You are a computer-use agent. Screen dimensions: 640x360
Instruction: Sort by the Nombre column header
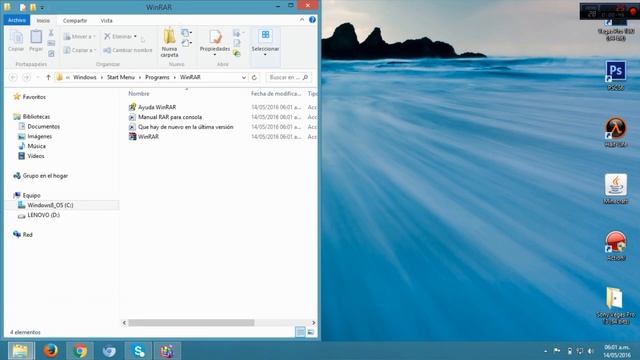coord(139,93)
